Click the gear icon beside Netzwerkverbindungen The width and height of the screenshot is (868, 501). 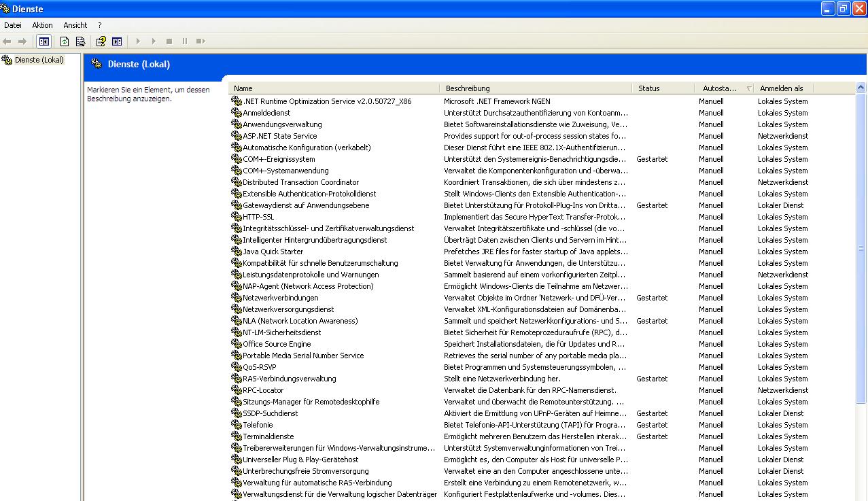[237, 298]
